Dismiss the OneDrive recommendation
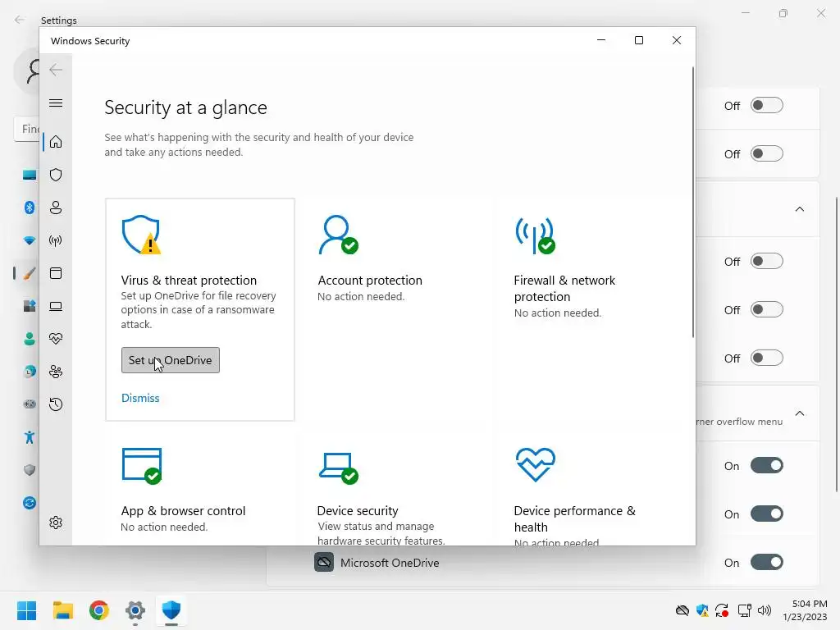The image size is (840, 630). click(x=140, y=398)
